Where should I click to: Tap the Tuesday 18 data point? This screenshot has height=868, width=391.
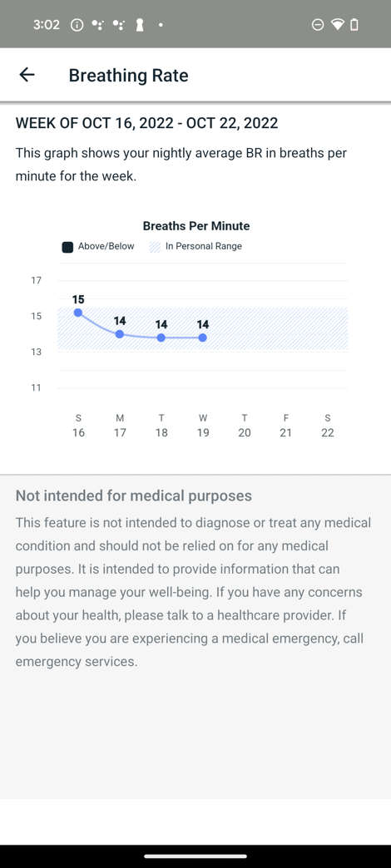tap(161, 337)
